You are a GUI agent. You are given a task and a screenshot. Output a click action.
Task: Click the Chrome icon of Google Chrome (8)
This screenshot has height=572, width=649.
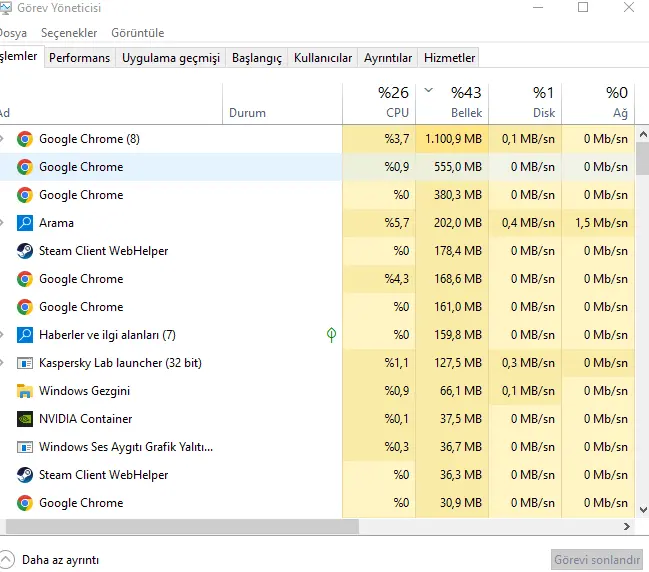point(25,139)
